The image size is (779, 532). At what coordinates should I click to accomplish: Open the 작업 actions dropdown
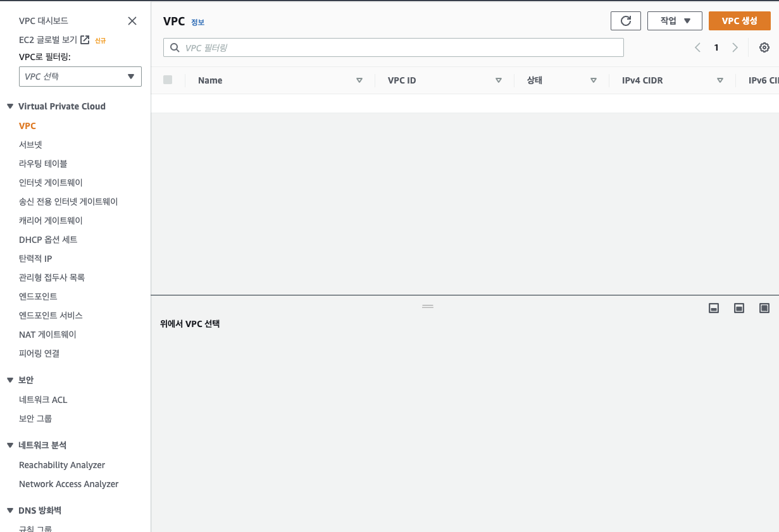click(675, 21)
